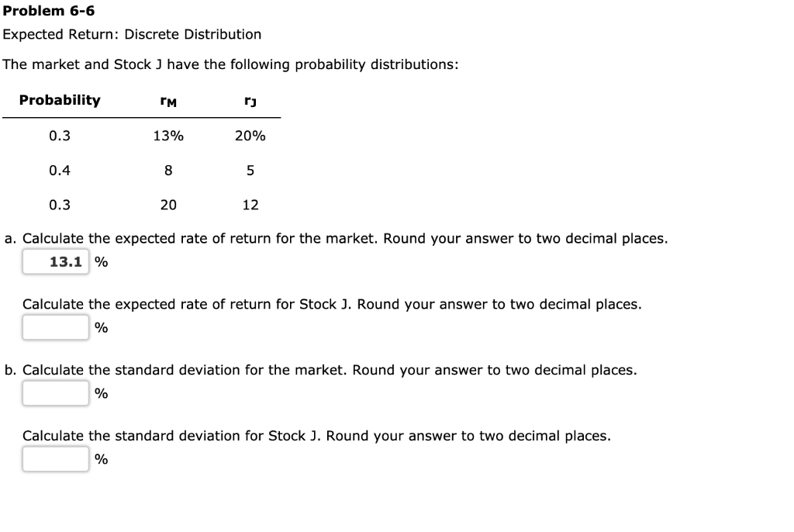Click the rJ column header
This screenshot has height=532, width=794.
pos(248,99)
